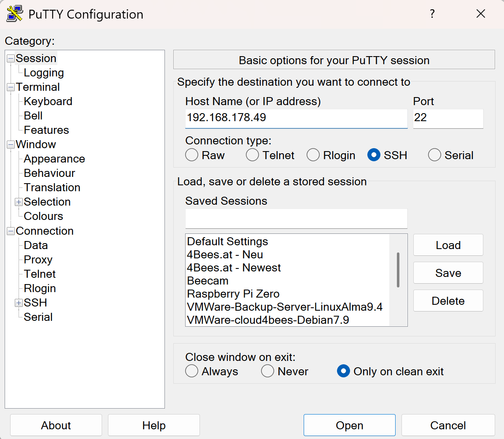Select VMWare-cloud4bees-Debian7.9 session
Image resolution: width=504 pixels, height=439 pixels.
pyautogui.click(x=287, y=320)
